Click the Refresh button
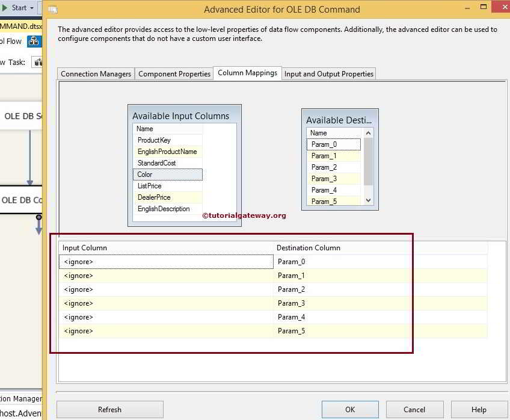 coord(109,409)
